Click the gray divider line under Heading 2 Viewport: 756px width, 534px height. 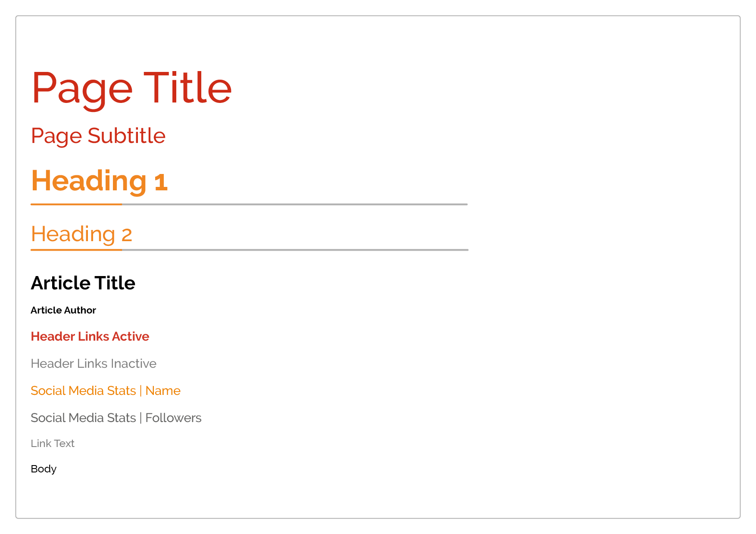click(295, 250)
